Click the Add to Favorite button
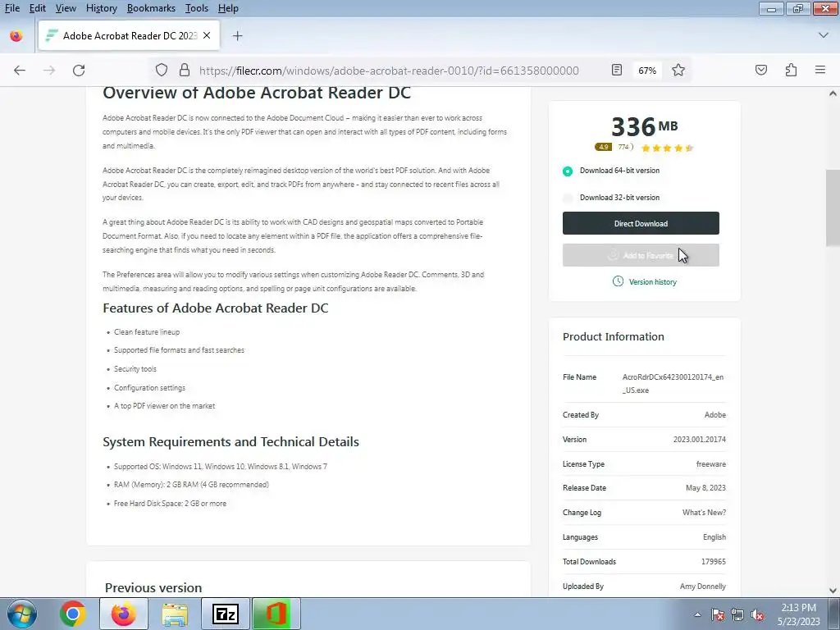Image resolution: width=840 pixels, height=630 pixels. (641, 255)
